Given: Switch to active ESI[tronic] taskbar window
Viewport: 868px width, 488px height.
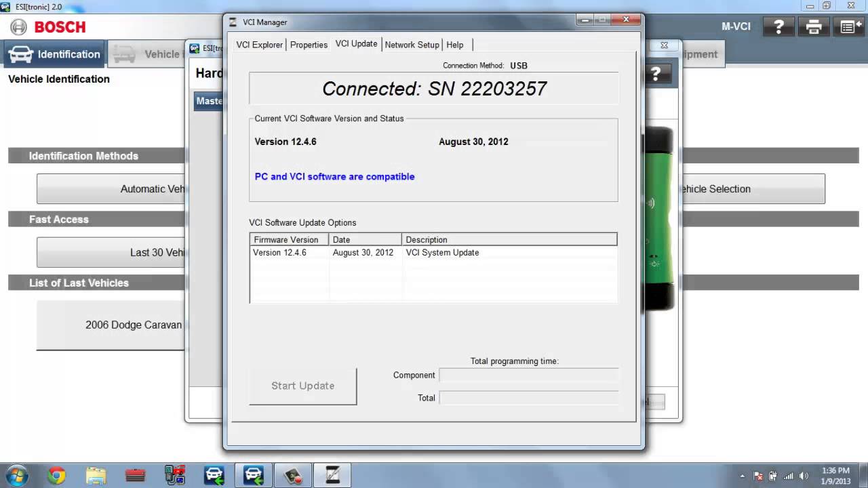Looking at the screenshot, I should 254,476.
